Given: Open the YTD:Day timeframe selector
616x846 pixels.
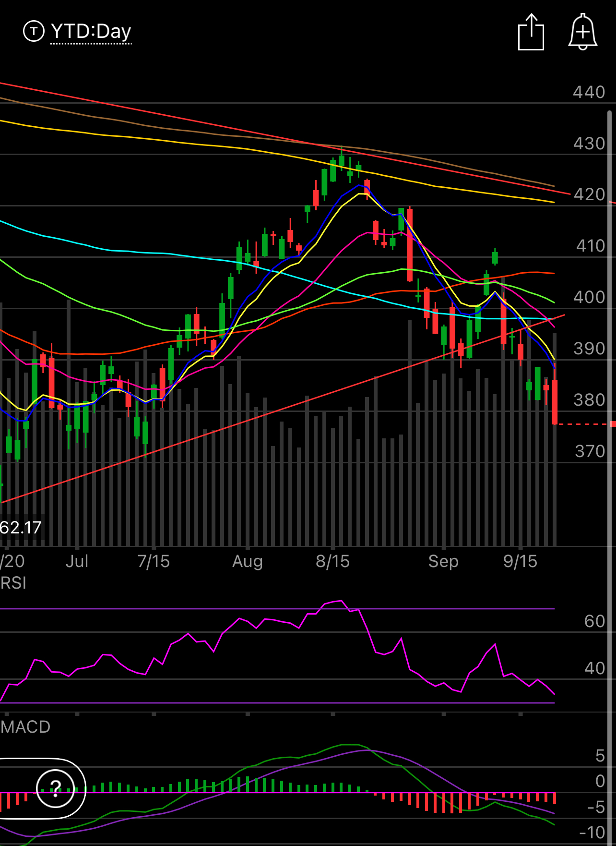Looking at the screenshot, I should point(91,32).
